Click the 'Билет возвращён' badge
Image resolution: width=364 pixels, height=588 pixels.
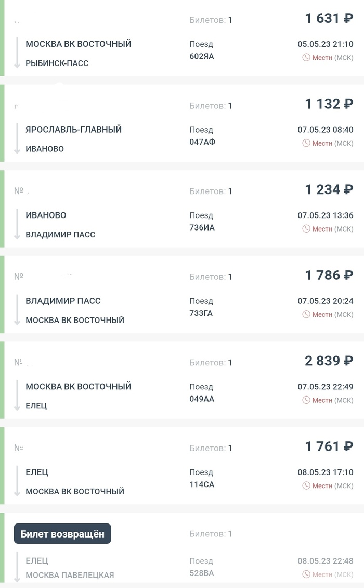pyautogui.click(x=62, y=534)
